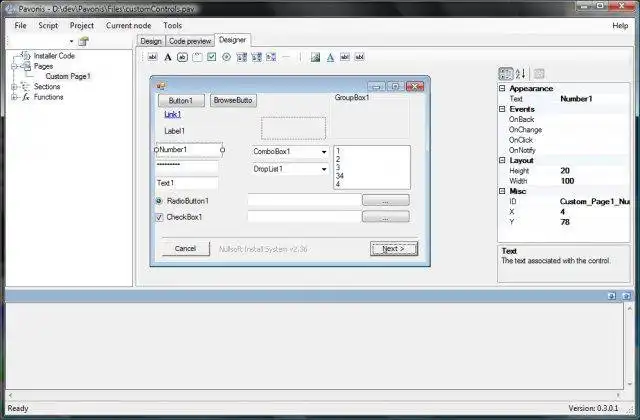Click the icon in the designed form's title bar

(161, 86)
